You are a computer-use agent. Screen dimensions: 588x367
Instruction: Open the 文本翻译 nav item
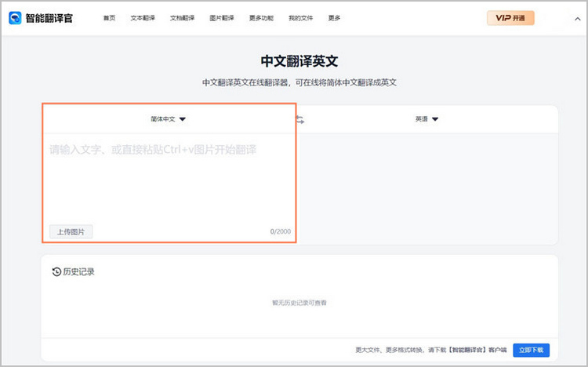click(142, 18)
